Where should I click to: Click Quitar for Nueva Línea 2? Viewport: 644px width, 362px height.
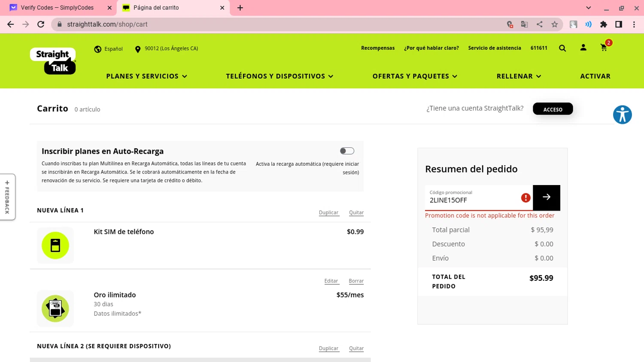(x=356, y=348)
